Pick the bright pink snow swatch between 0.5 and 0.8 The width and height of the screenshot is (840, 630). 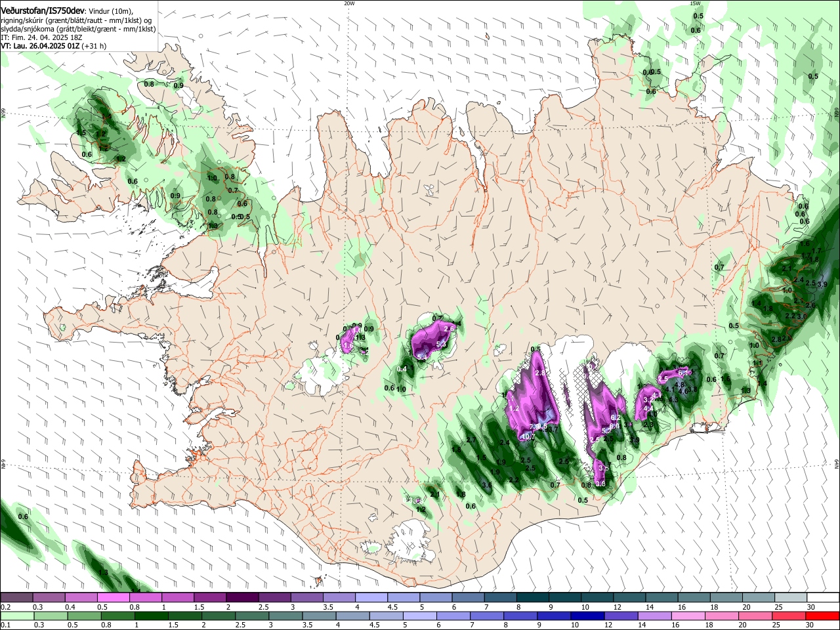(x=113, y=597)
